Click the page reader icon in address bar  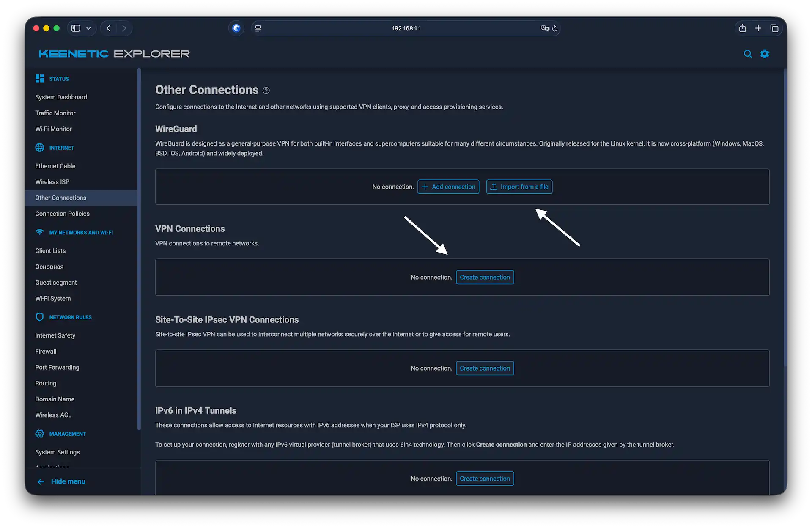(258, 28)
